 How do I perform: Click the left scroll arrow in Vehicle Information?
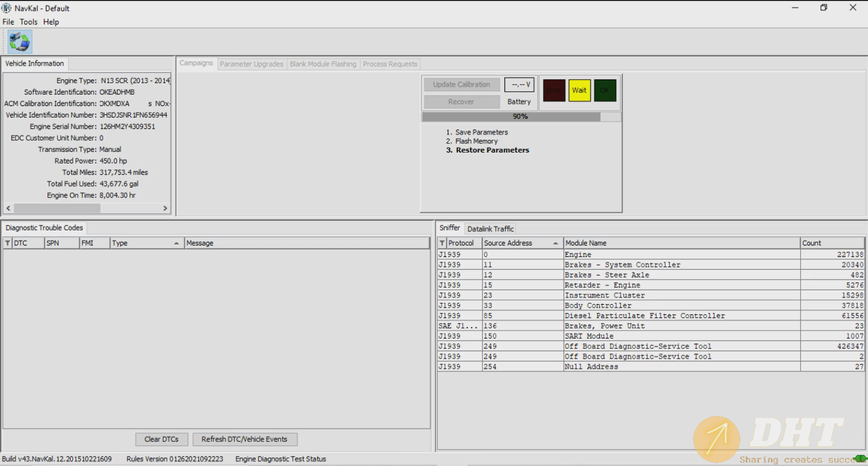coord(8,208)
